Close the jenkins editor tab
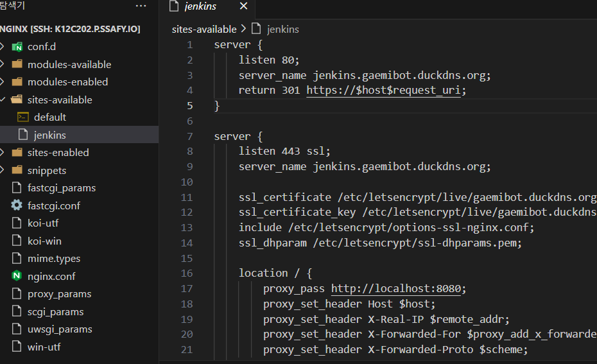Screen dimensions: 597x364 point(244,6)
